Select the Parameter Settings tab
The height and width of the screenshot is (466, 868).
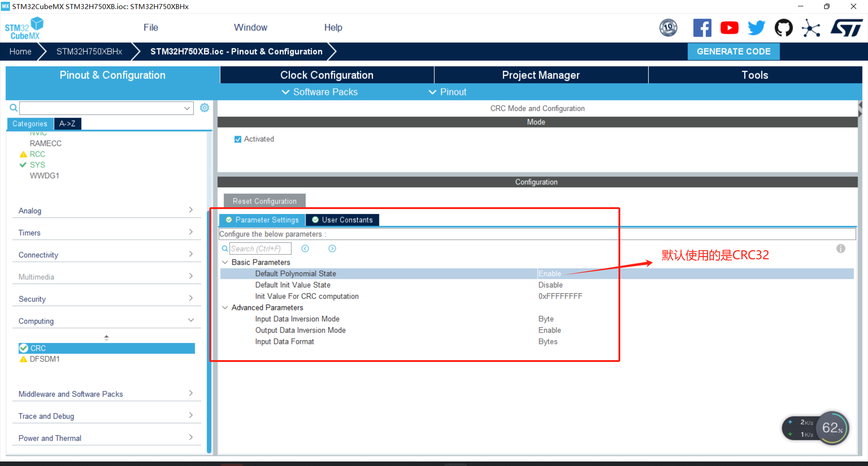(x=262, y=220)
